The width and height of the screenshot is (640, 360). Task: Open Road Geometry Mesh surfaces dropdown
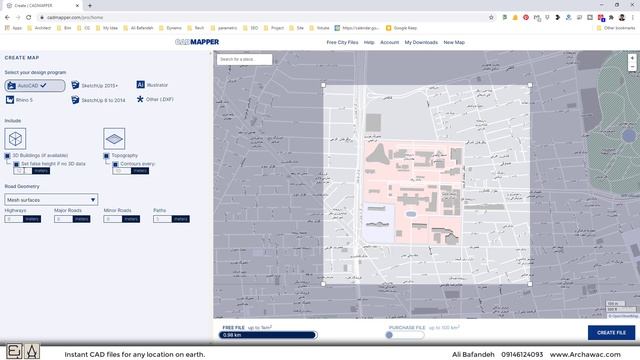(x=51, y=200)
